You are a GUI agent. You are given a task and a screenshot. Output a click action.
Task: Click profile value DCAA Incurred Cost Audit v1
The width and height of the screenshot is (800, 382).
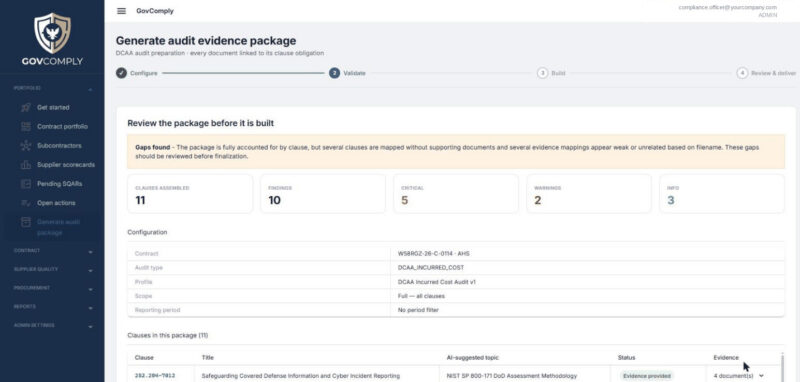point(436,282)
